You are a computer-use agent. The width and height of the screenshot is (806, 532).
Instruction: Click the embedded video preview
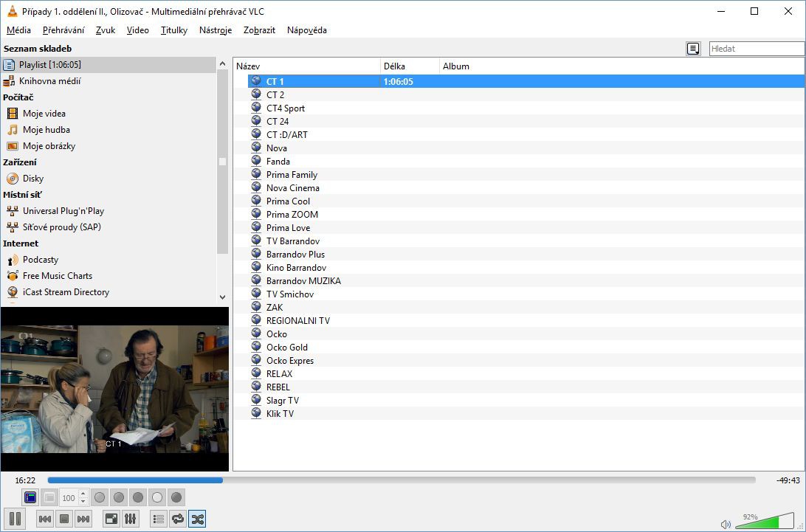pos(114,389)
